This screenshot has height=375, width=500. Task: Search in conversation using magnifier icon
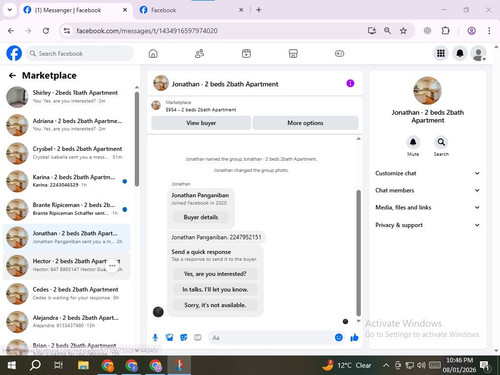point(441,142)
